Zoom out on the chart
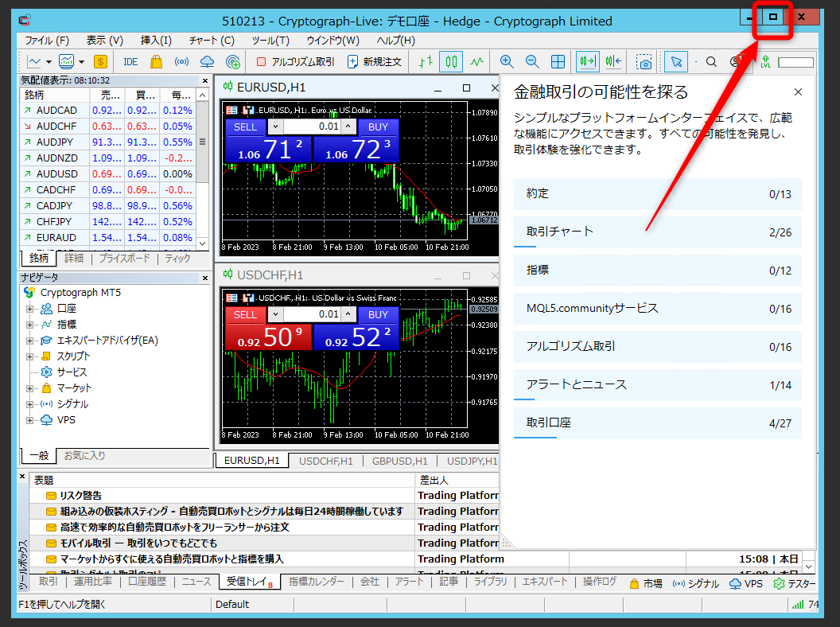Image resolution: width=840 pixels, height=627 pixels. (532, 61)
